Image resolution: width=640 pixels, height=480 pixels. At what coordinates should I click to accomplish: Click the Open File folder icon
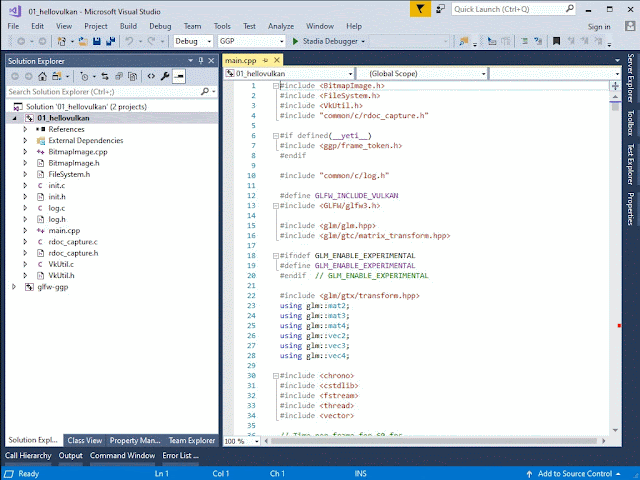pyautogui.click(x=83, y=41)
